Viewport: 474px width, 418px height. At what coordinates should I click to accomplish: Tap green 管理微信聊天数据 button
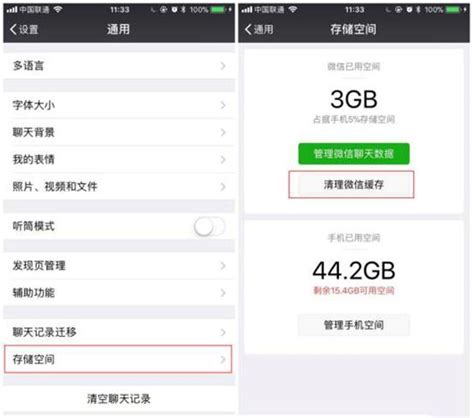coord(354,154)
